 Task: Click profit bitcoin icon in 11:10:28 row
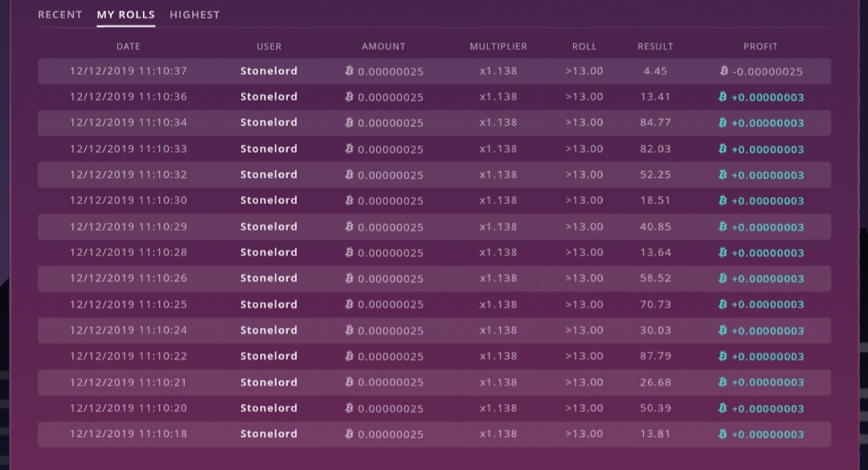point(723,252)
